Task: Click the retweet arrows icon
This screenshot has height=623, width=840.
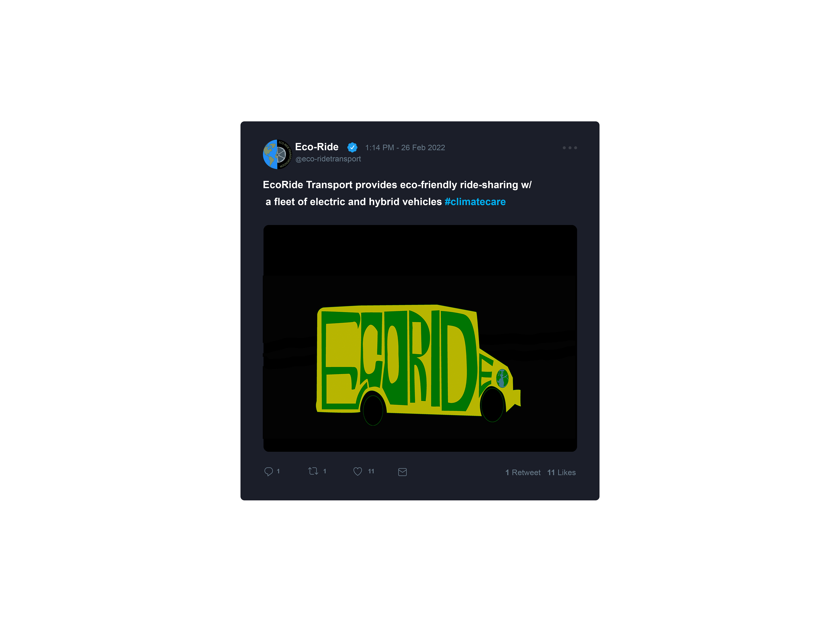Action: click(x=313, y=471)
